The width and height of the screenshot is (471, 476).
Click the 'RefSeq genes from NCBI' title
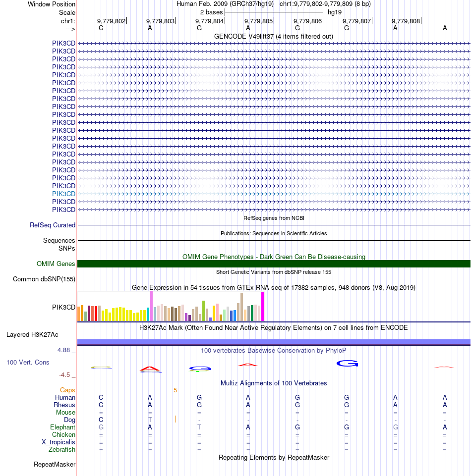274,218
